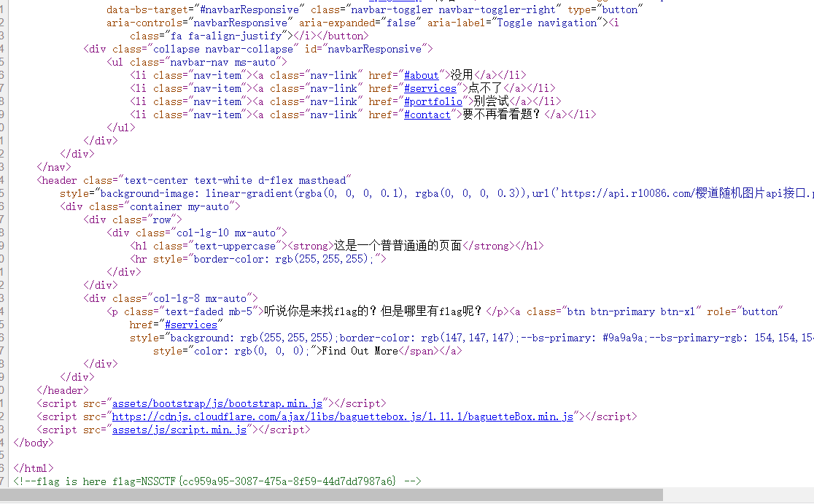
Task: Click the 'col-lg-8 mx-auto' class value
Action: [x=199, y=298]
